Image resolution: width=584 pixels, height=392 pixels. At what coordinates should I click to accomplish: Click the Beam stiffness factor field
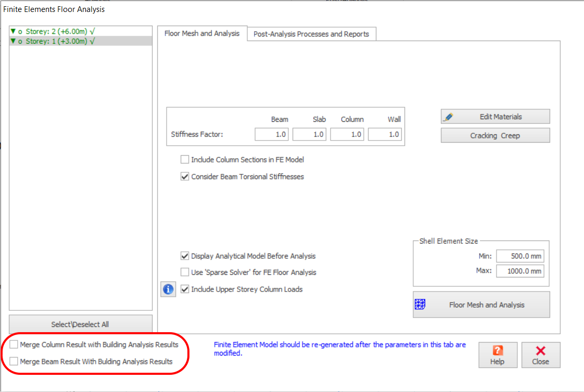(x=271, y=134)
